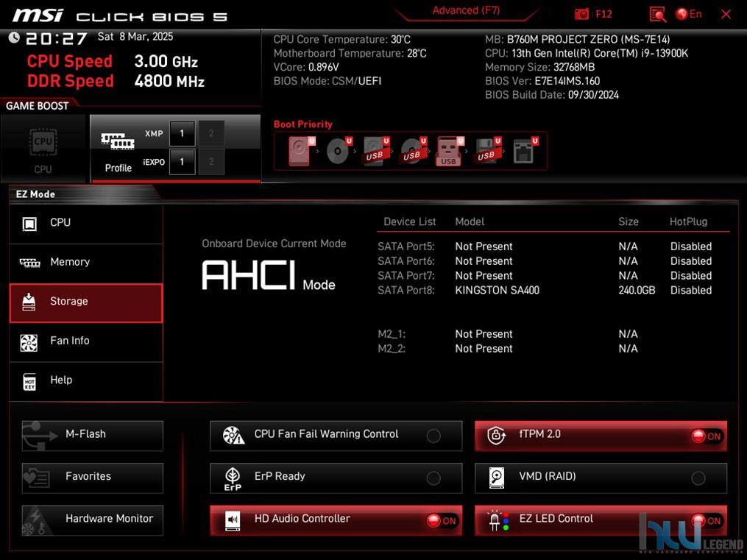Click the 240.0GB size value
This screenshot has width=747, height=560.
coord(637,290)
